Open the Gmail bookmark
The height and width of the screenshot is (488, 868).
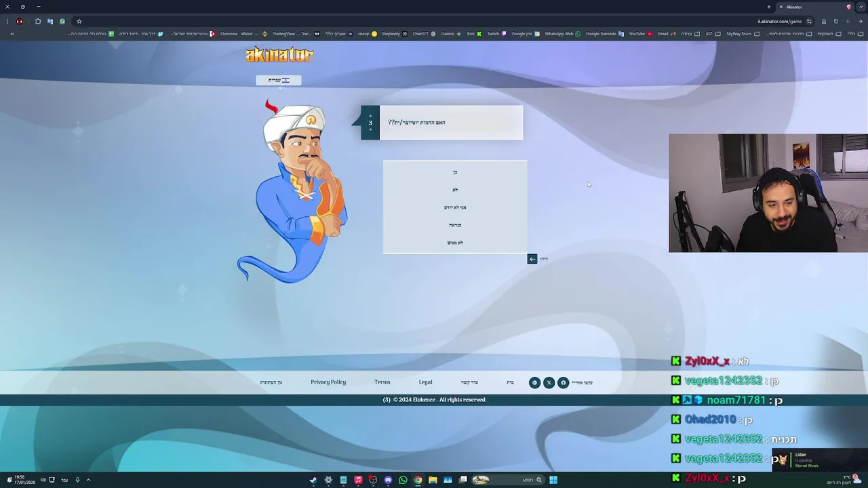(x=666, y=33)
